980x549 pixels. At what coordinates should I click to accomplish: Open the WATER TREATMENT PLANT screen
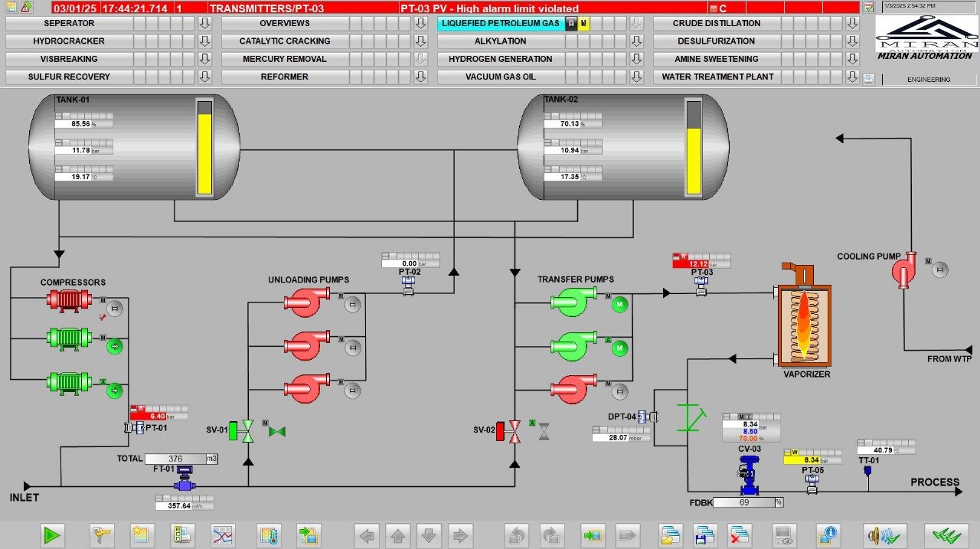coord(717,77)
